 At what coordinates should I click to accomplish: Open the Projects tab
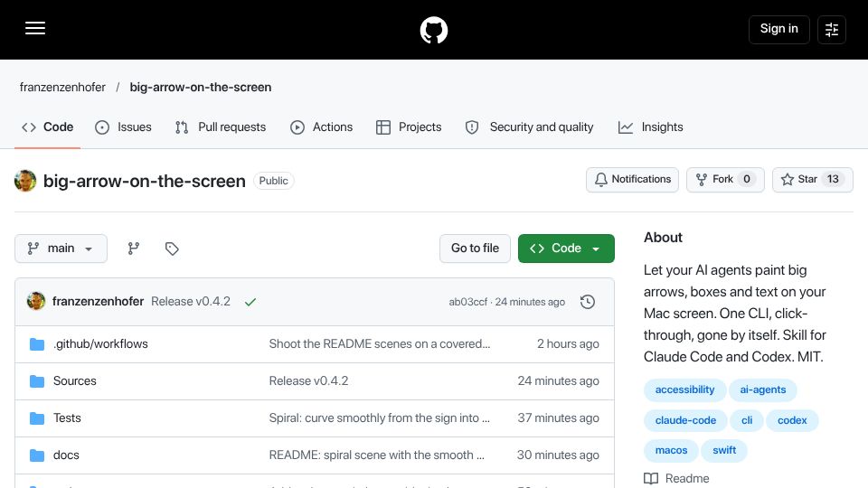[409, 127]
